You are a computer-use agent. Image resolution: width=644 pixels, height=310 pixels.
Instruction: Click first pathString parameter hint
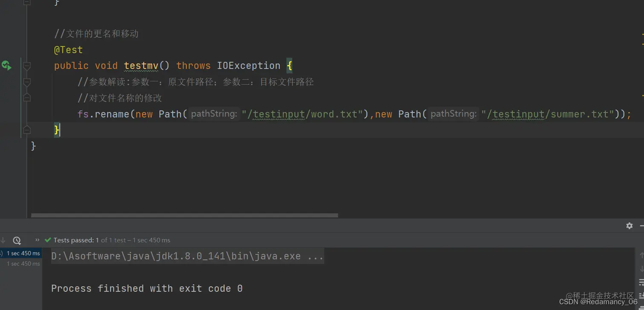(214, 114)
